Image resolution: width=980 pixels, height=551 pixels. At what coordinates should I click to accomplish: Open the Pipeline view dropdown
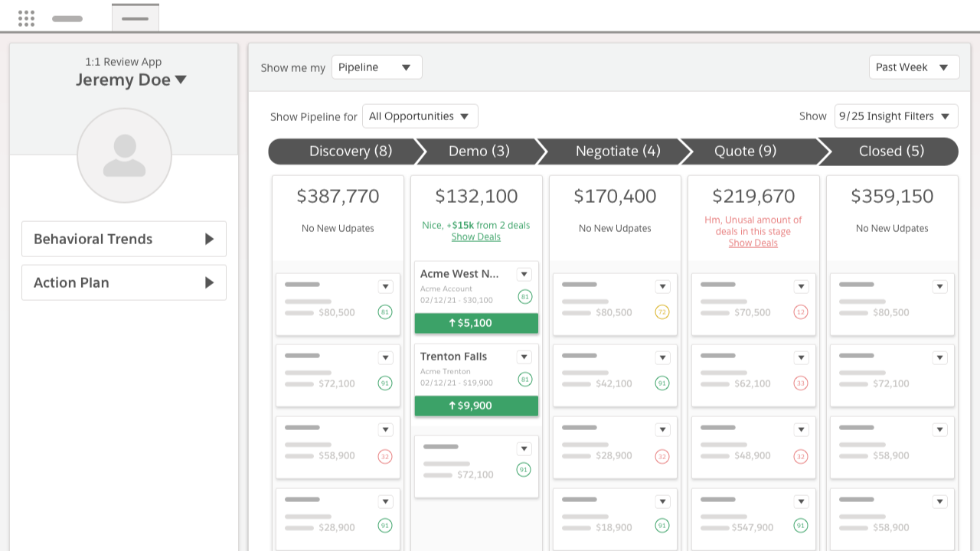[x=377, y=67]
